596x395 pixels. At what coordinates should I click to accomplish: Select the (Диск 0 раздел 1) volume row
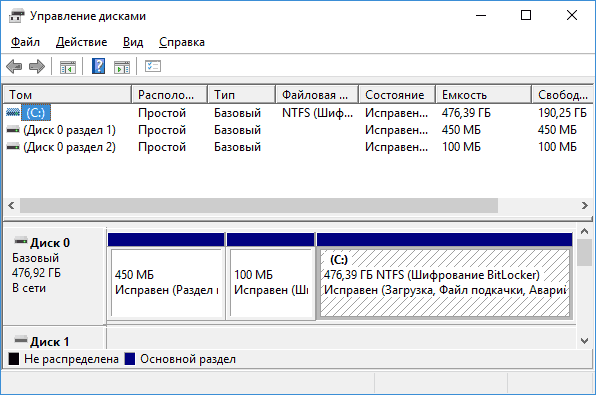298,130
